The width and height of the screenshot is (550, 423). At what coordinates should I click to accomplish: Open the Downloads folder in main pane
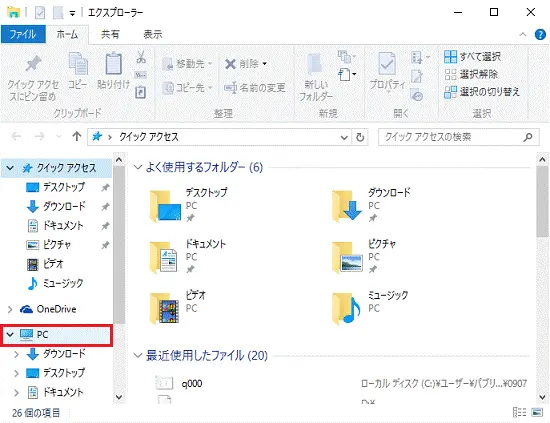371,205
